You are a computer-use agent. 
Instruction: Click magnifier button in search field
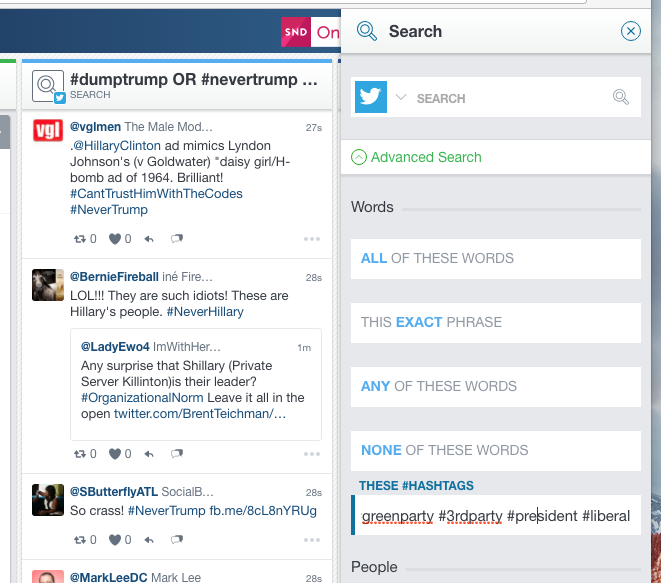[x=621, y=97]
